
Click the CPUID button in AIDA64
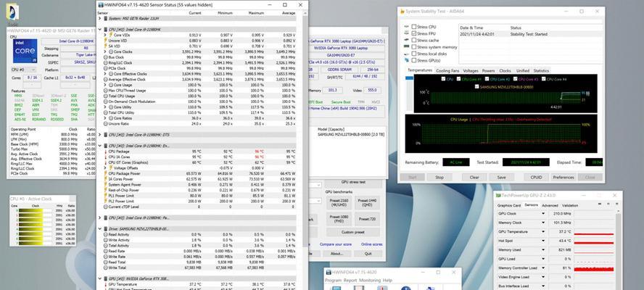tap(536, 178)
